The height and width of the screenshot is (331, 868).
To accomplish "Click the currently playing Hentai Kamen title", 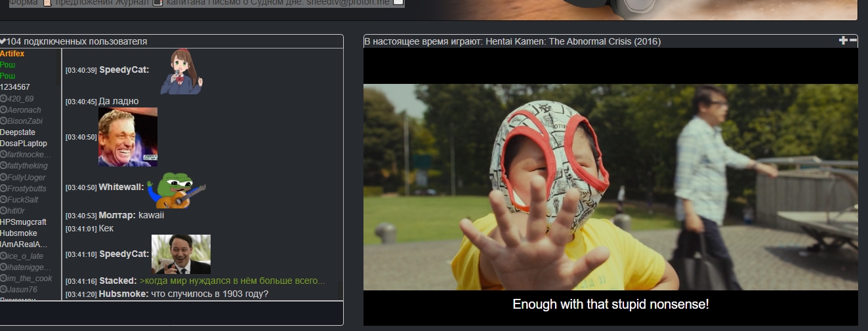I will coord(512,41).
